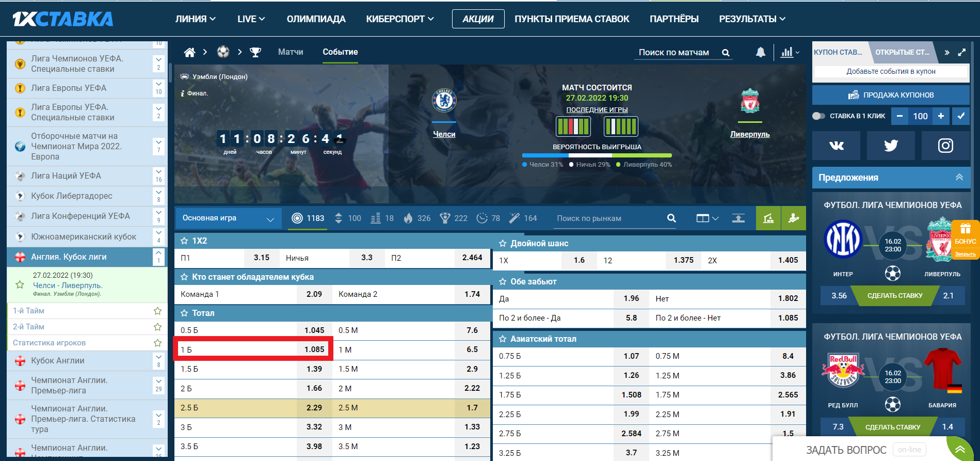Star the Статистика игроков sidebar entry
This screenshot has height=461, width=980.
[x=157, y=343]
